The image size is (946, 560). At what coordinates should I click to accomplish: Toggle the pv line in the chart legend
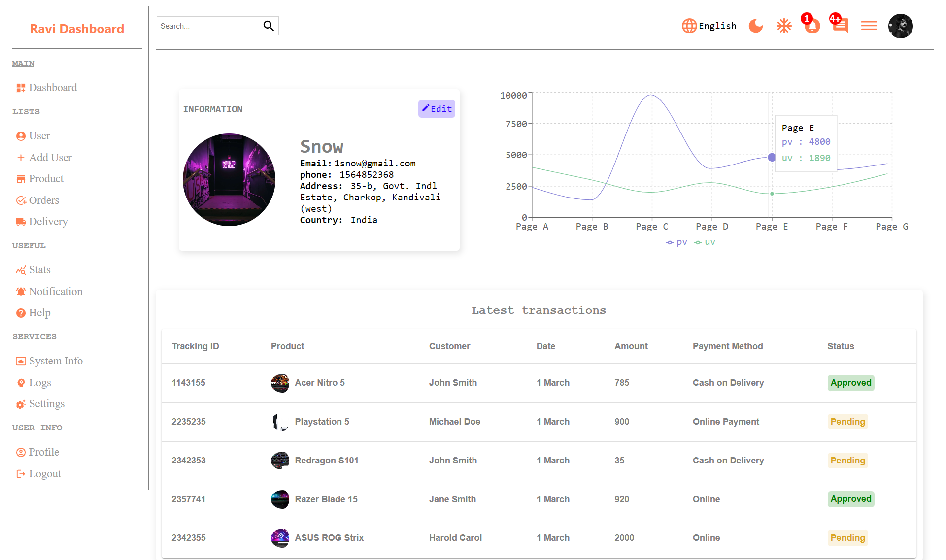click(x=676, y=242)
